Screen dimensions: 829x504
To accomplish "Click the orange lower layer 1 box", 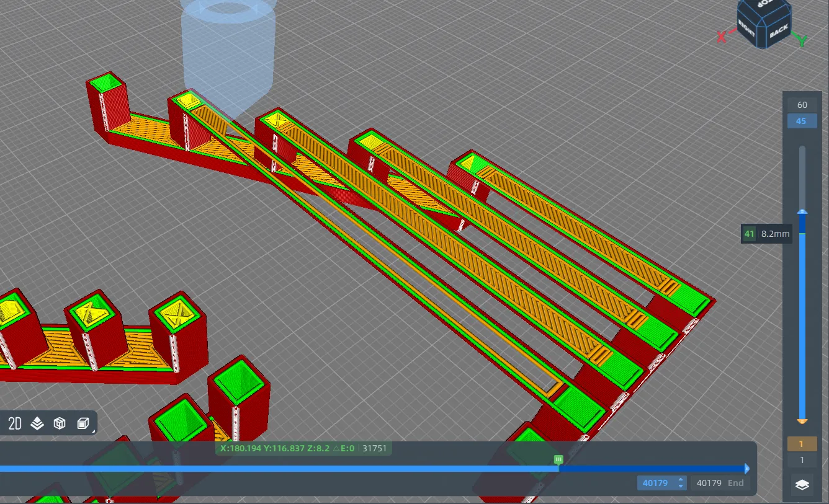I will pos(802,444).
